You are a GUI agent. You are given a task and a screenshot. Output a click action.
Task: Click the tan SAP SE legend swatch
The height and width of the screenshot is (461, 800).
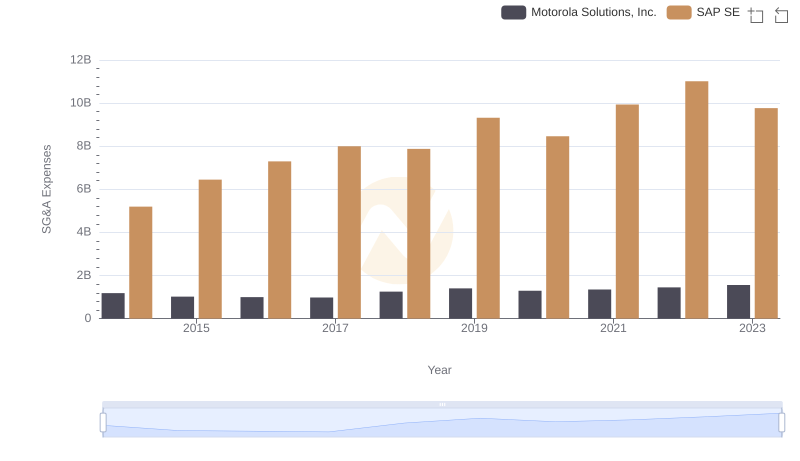[x=679, y=12]
